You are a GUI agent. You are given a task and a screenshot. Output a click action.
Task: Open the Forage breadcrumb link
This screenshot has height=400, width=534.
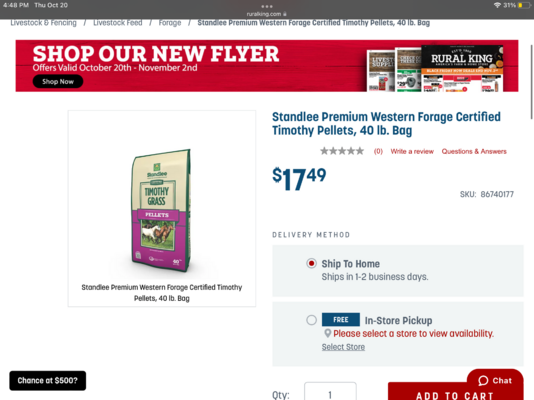coord(170,23)
